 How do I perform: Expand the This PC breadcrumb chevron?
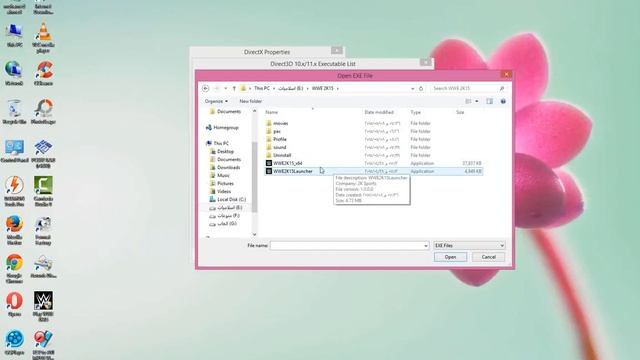click(x=274, y=89)
